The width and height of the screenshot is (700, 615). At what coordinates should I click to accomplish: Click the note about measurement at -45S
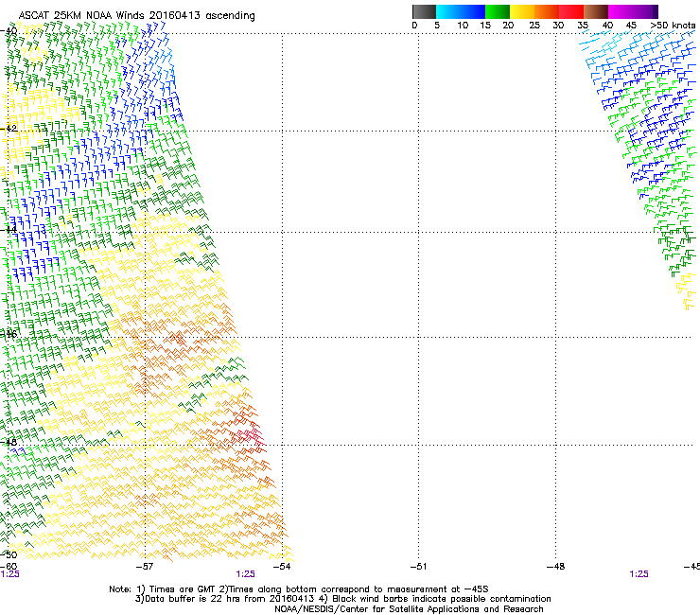pyautogui.click(x=358, y=589)
